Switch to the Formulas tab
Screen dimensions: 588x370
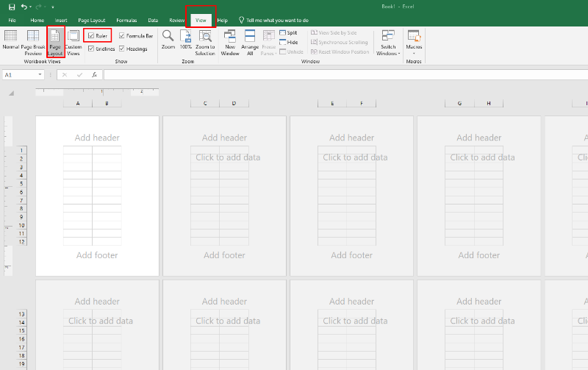126,21
